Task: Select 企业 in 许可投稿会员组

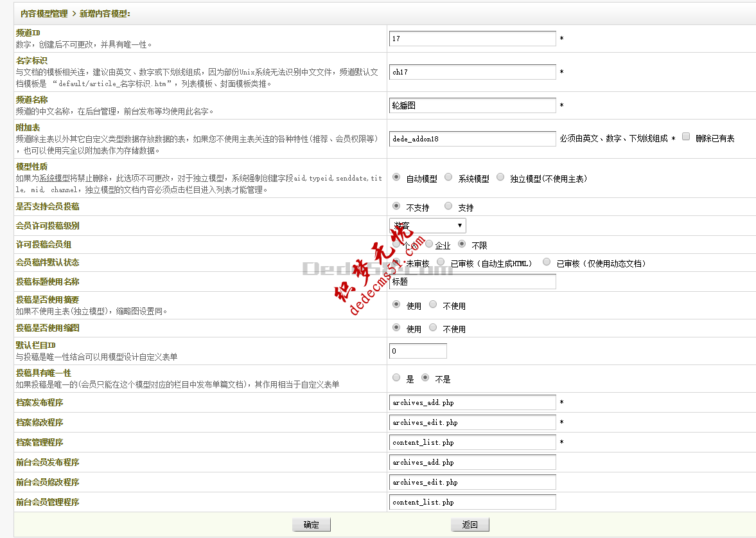Action: pyautogui.click(x=429, y=244)
